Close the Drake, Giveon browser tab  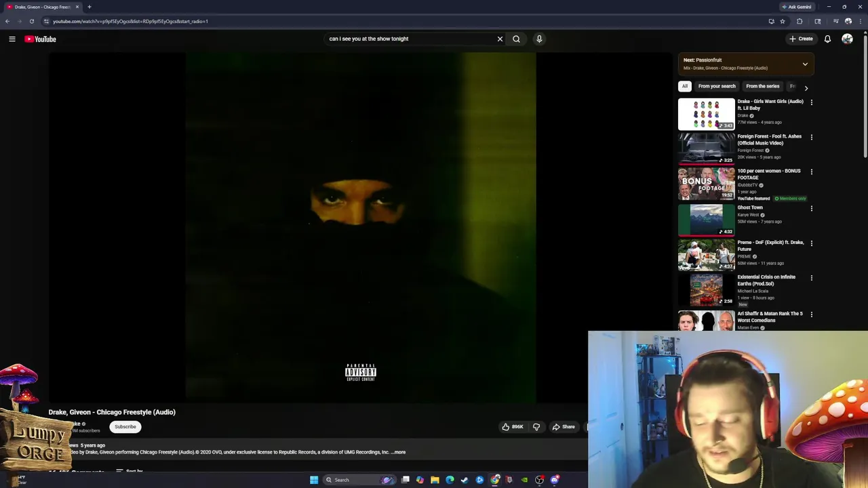tap(77, 7)
